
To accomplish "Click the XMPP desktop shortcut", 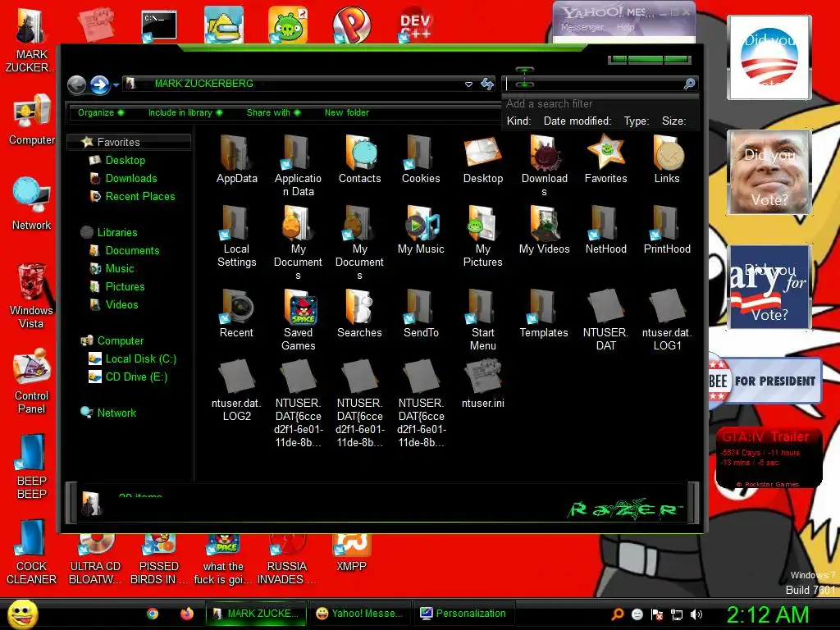I will tap(351, 553).
